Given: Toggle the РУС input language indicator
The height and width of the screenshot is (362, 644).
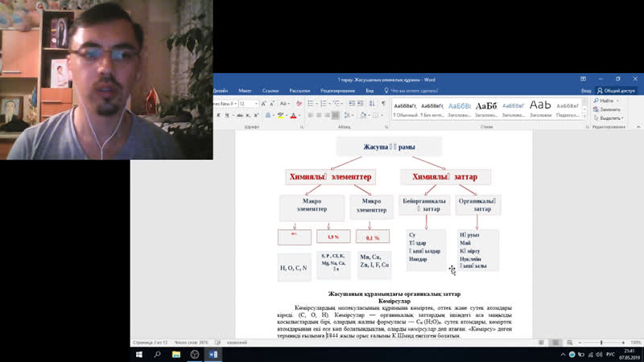Looking at the screenshot, I should (609, 354).
